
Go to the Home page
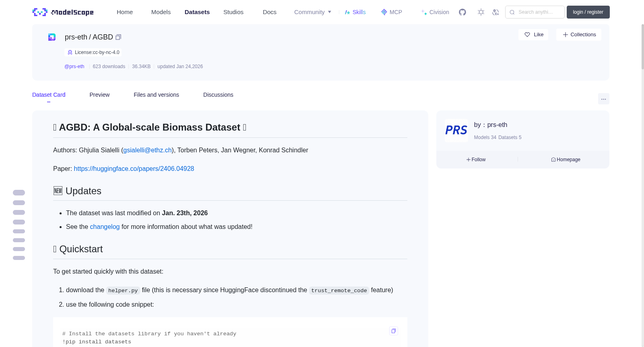(x=125, y=12)
